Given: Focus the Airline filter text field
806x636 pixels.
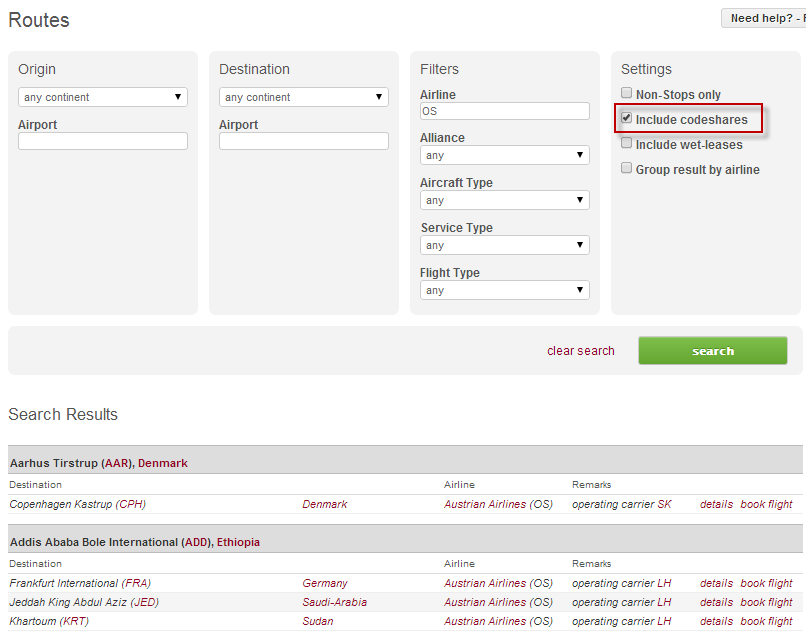Looking at the screenshot, I should [x=504, y=111].
